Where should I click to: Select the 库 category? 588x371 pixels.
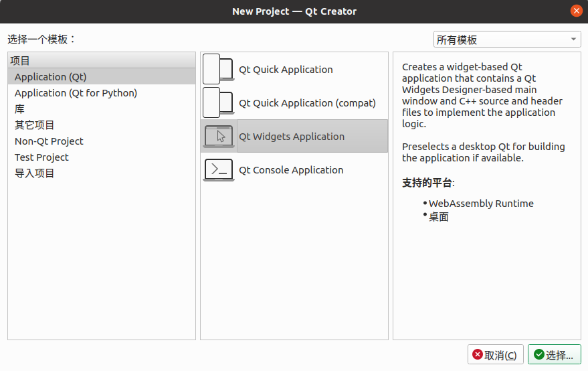(102, 109)
